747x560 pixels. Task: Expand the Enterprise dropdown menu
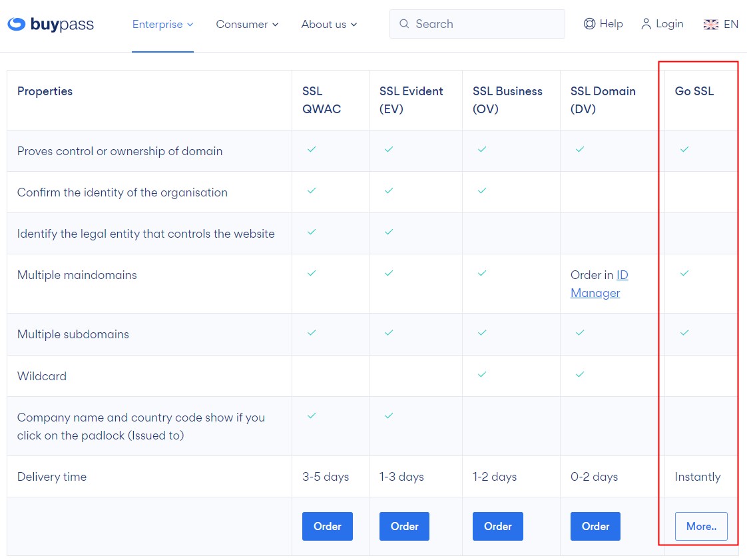pyautogui.click(x=162, y=25)
